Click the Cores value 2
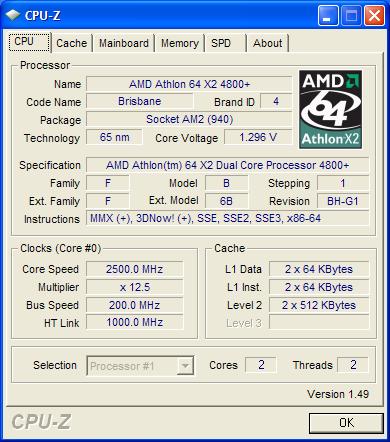 [x=261, y=365]
